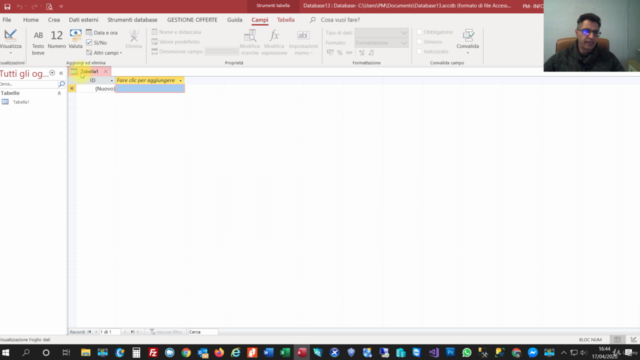Go to first record navigation arrow
The image size is (640, 360).
[x=89, y=332]
